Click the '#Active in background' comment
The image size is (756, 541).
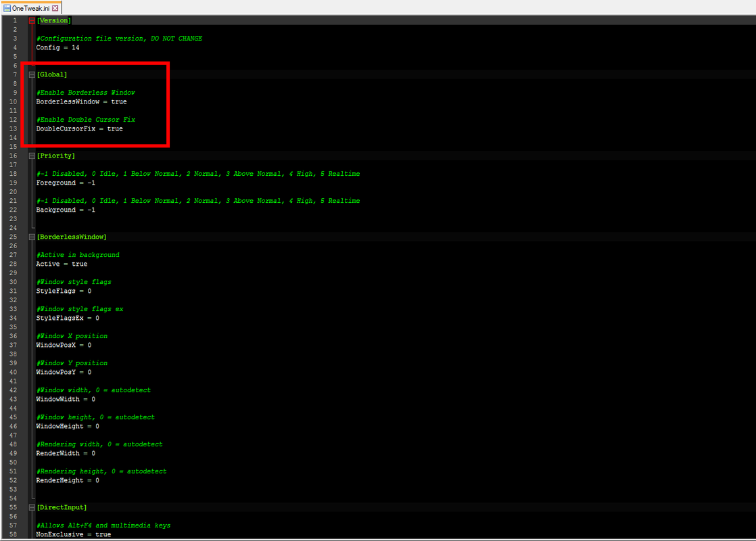click(78, 254)
